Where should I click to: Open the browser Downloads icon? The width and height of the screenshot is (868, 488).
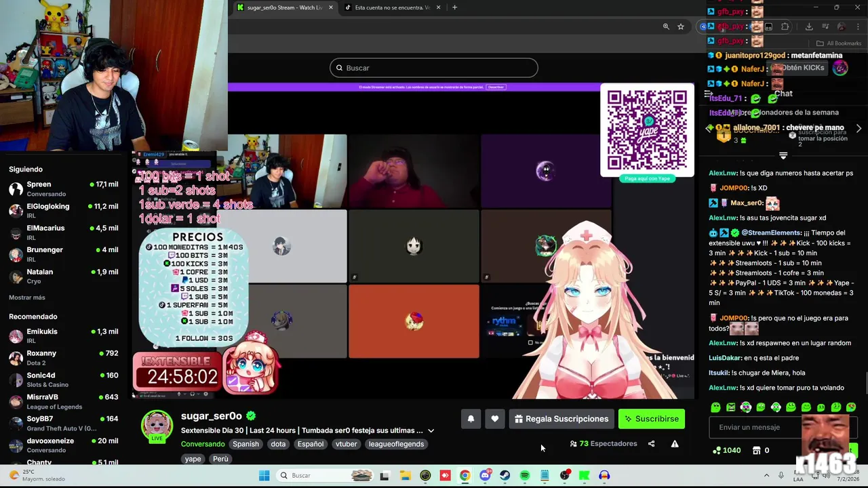(x=809, y=26)
